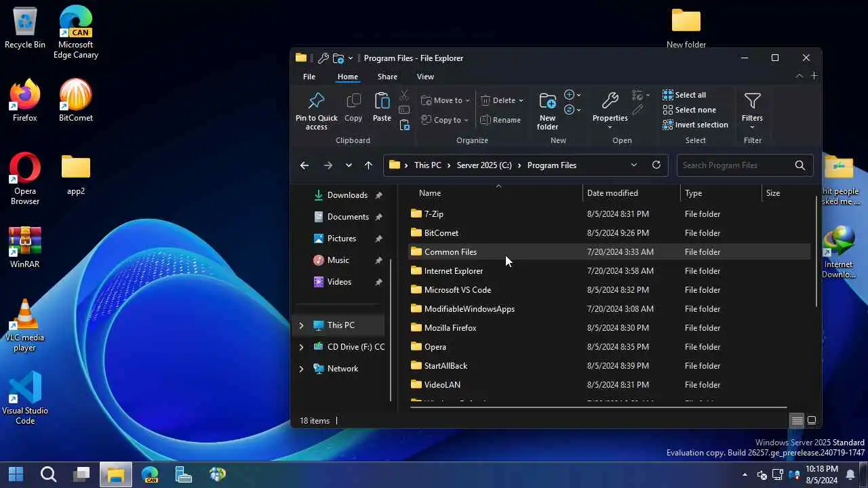
Task: Add a new tab with plus button
Action: tap(814, 76)
